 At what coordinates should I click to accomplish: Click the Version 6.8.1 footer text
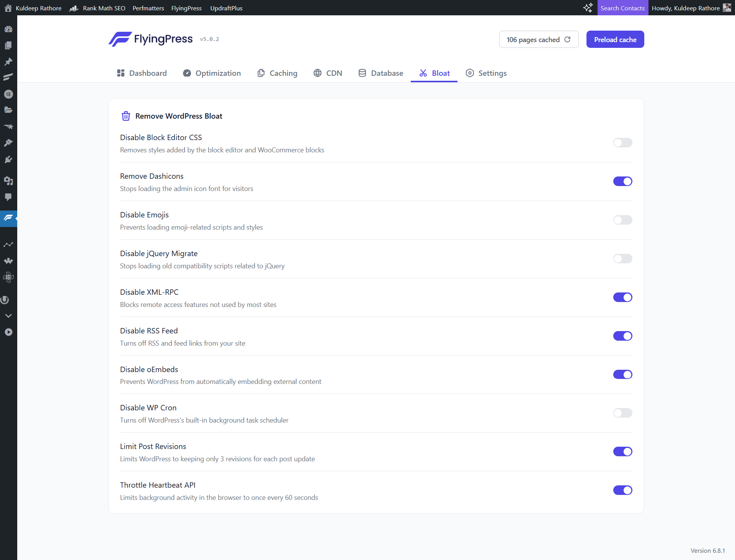[x=708, y=550]
